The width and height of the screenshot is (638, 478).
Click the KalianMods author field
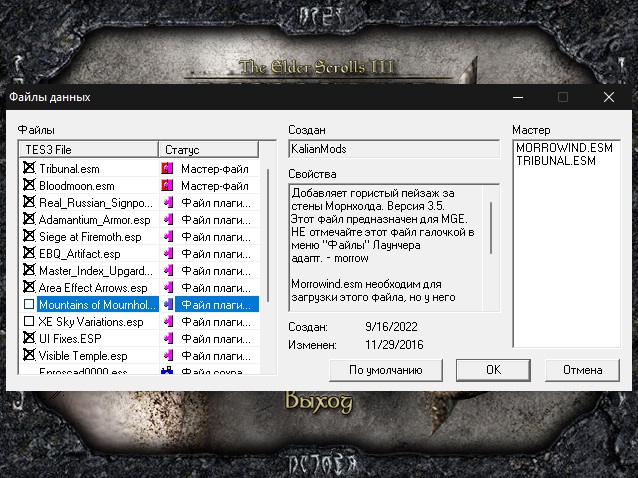[x=394, y=149]
